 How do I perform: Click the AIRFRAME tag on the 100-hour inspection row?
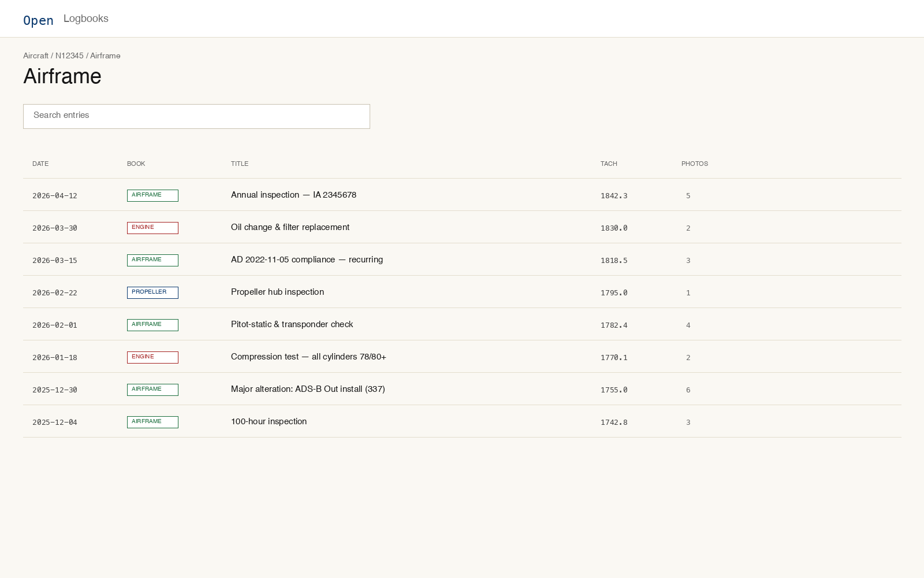click(152, 422)
